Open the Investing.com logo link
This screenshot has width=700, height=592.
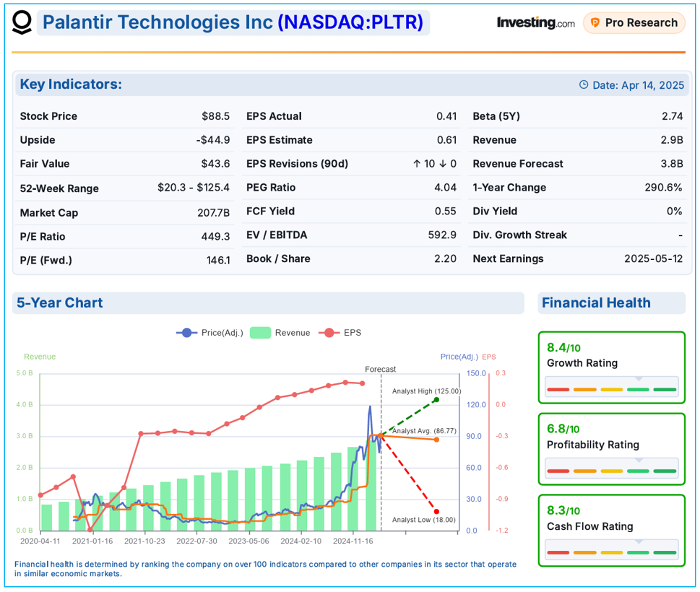click(x=535, y=22)
